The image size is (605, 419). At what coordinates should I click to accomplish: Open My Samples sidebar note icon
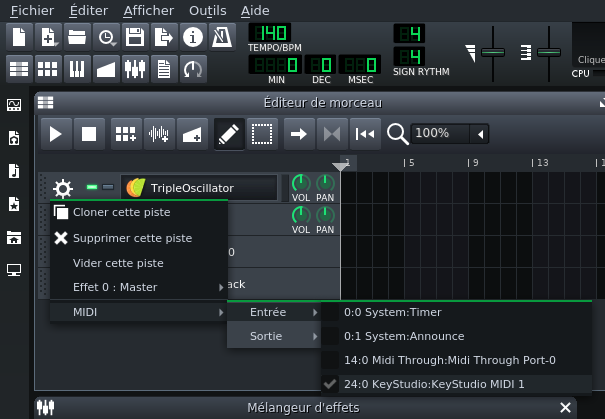pyautogui.click(x=14, y=171)
